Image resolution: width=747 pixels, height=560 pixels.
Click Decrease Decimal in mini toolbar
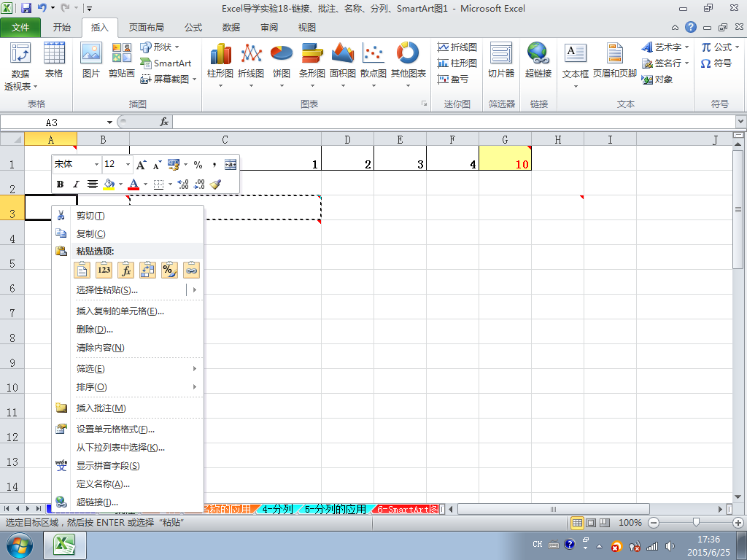point(199,184)
